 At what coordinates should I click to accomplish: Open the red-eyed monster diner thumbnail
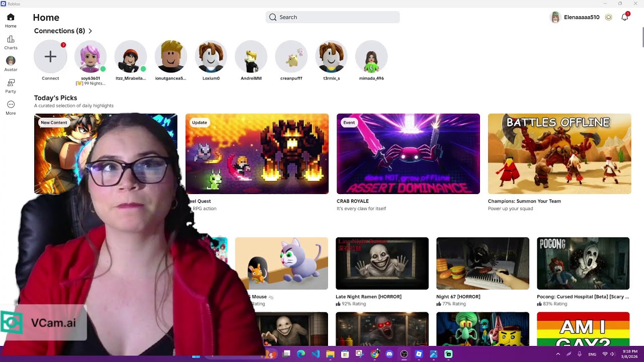382,329
